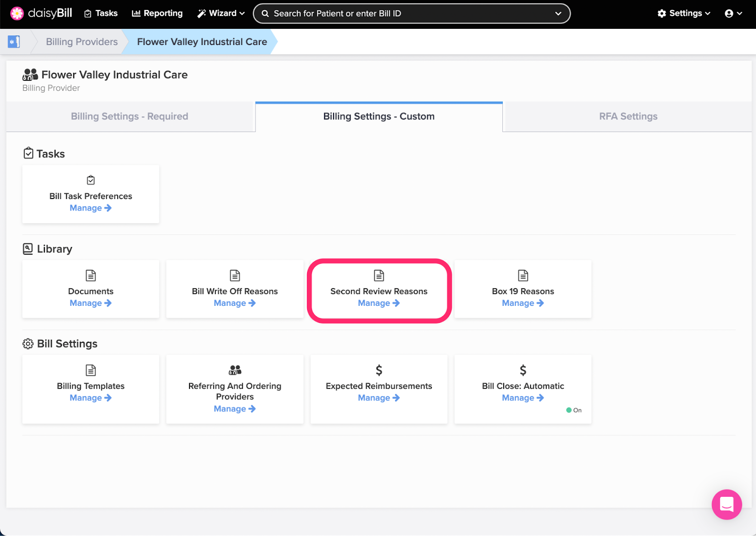
Task: Click the Documents card file icon
Action: 91,275
